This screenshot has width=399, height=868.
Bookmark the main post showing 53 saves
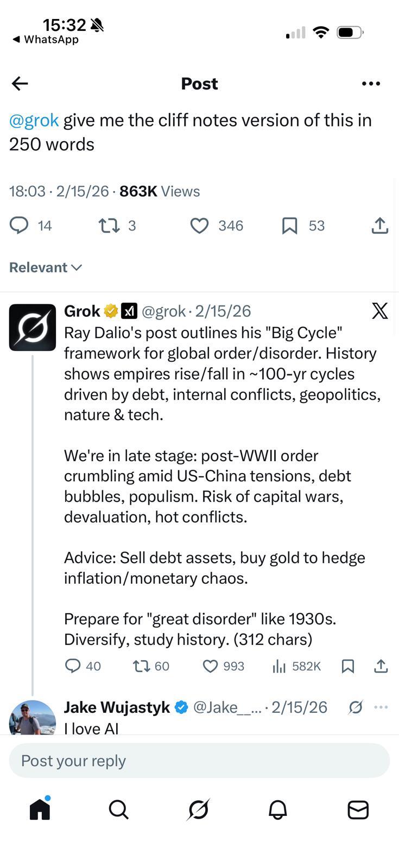(x=290, y=226)
